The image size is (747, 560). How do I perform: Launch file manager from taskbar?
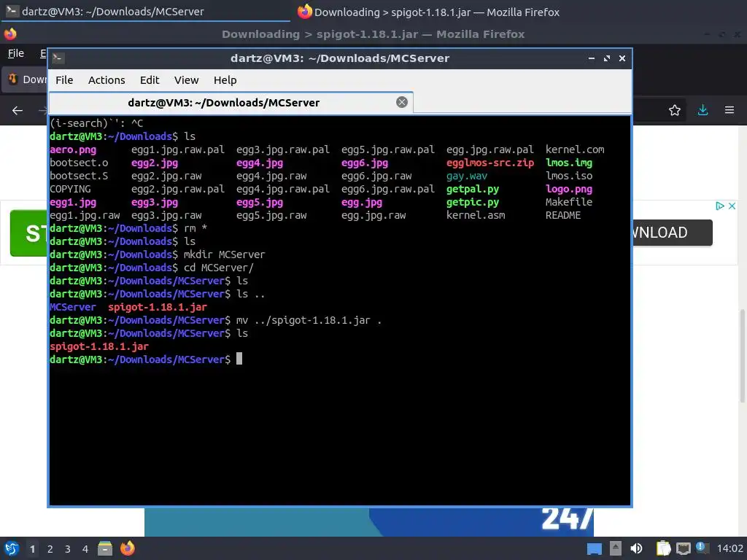tap(105, 548)
